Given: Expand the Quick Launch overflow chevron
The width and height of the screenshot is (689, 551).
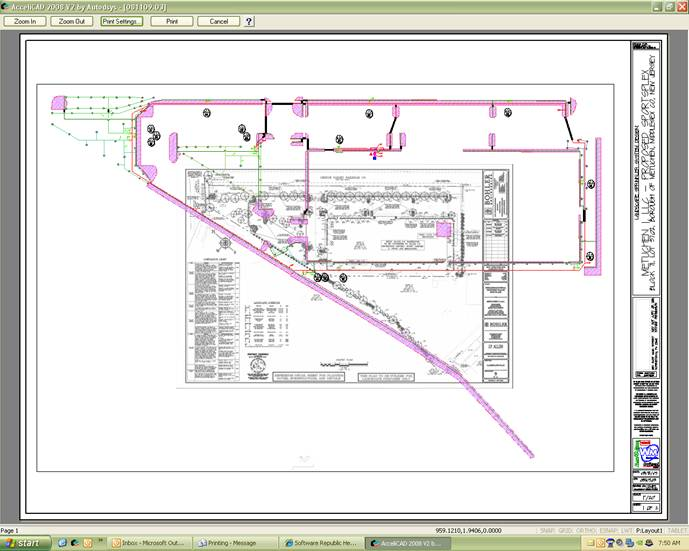Looking at the screenshot, I should (x=100, y=543).
